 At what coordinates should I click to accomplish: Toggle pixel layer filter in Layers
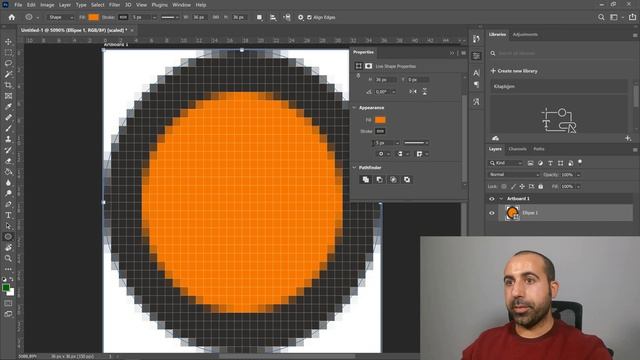530,163
